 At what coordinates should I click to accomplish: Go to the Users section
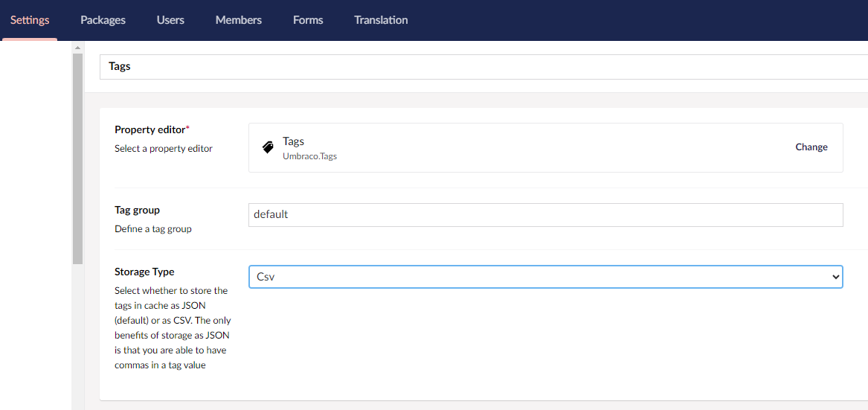tap(170, 20)
